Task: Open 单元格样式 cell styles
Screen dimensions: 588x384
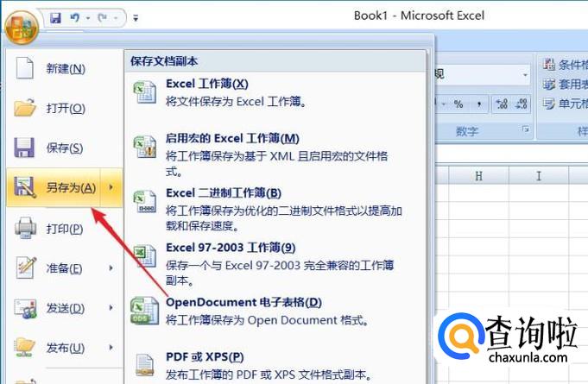Action: [566, 104]
